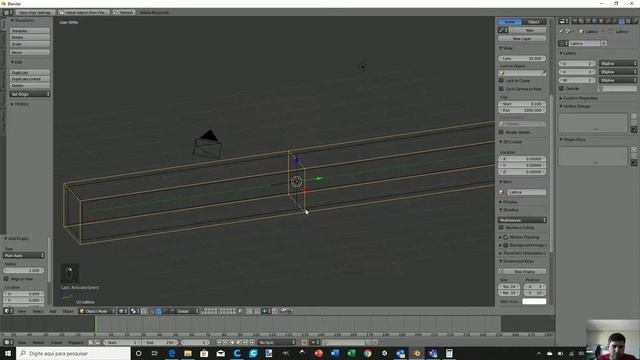Open the Object Mode dropdown
The width and height of the screenshot is (640, 360).
tap(97, 311)
